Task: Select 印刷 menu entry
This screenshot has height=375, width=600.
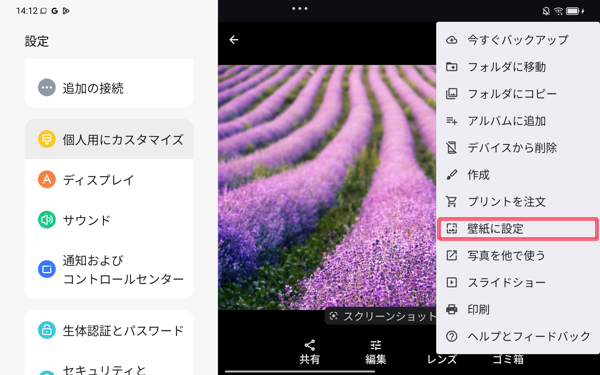Action: pos(518,310)
